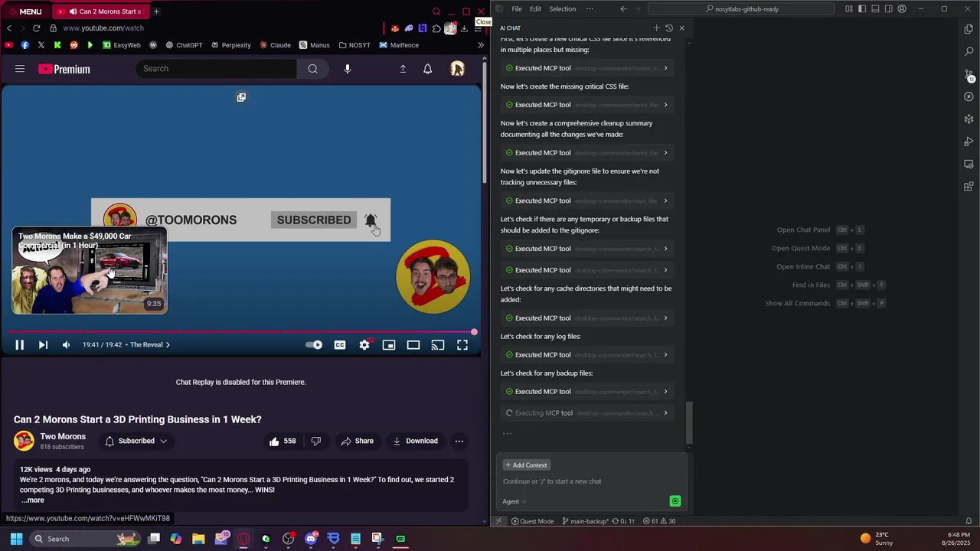Expand the description with ...more
This screenshot has width=980, height=551.
(33, 500)
